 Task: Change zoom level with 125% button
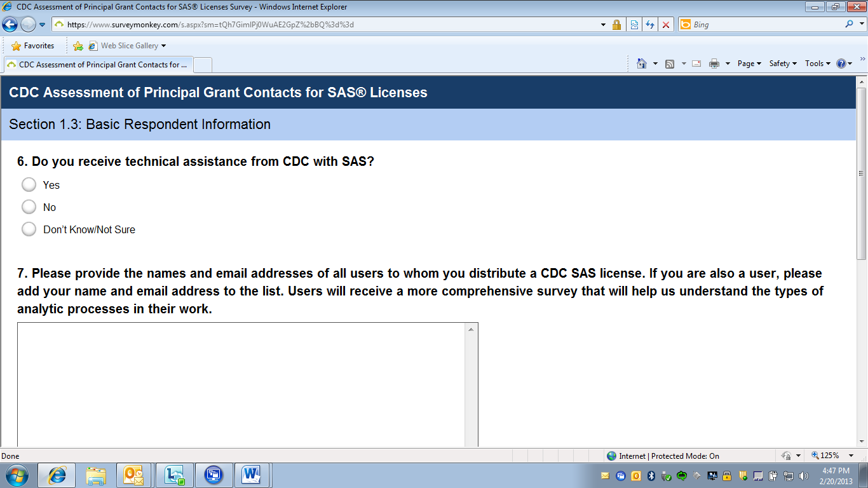(x=825, y=456)
